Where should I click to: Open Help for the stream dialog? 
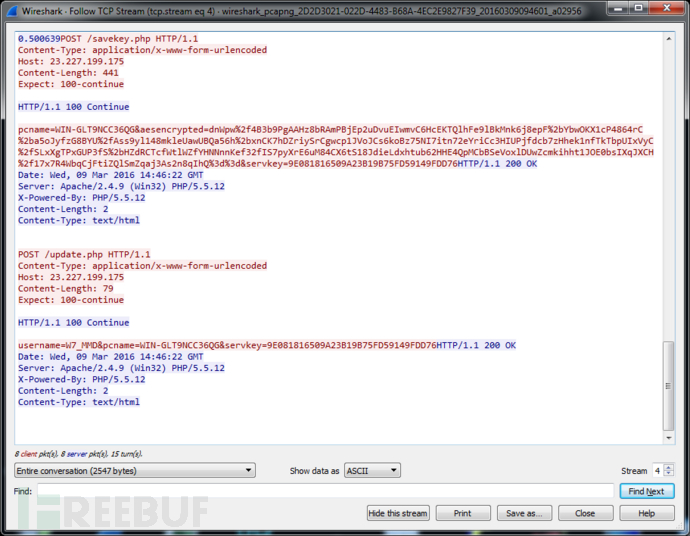[x=646, y=513]
